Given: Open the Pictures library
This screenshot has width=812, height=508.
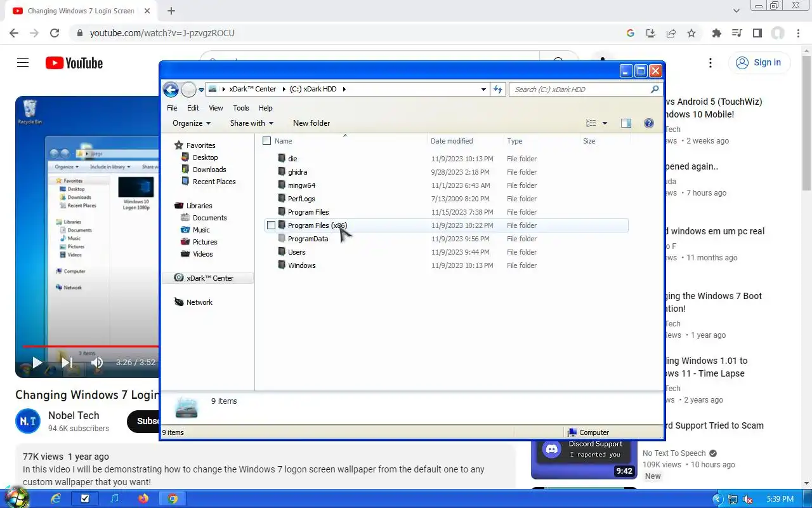Looking at the screenshot, I should pos(205,242).
